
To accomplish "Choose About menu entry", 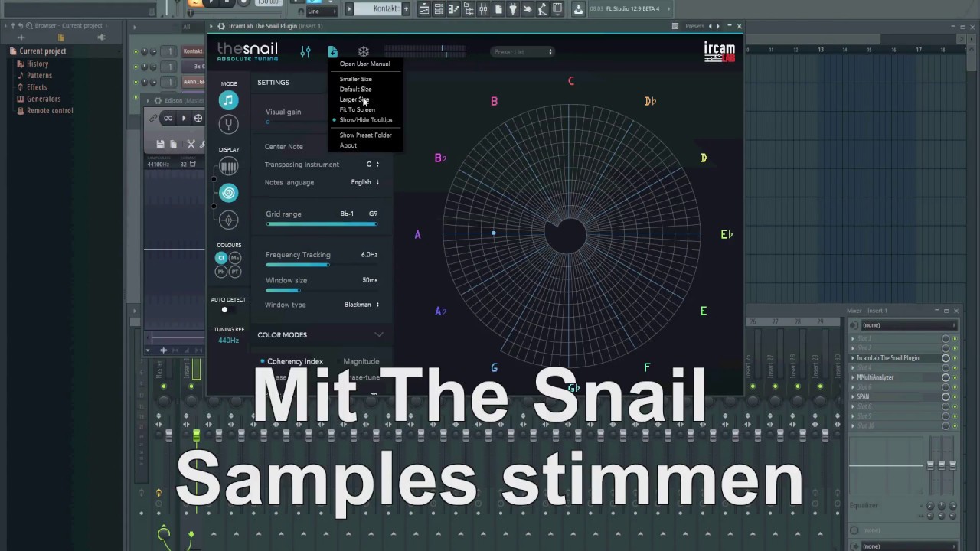I will coord(348,145).
